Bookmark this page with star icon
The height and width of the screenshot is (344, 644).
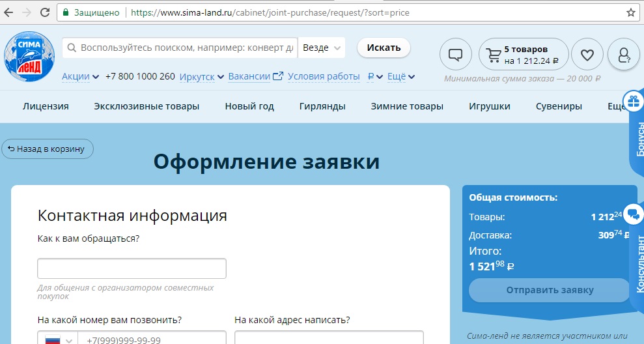[630, 12]
